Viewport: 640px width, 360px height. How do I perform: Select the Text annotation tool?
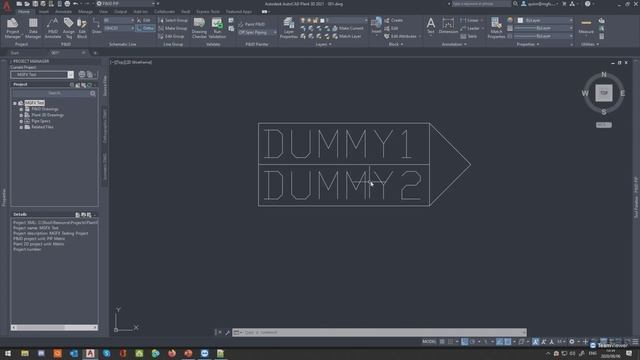pos(431,25)
